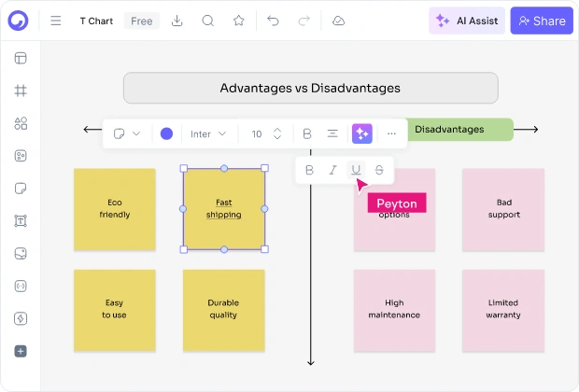Select the sticky note tool in sidebar
579x392 pixels.
pyautogui.click(x=21, y=189)
